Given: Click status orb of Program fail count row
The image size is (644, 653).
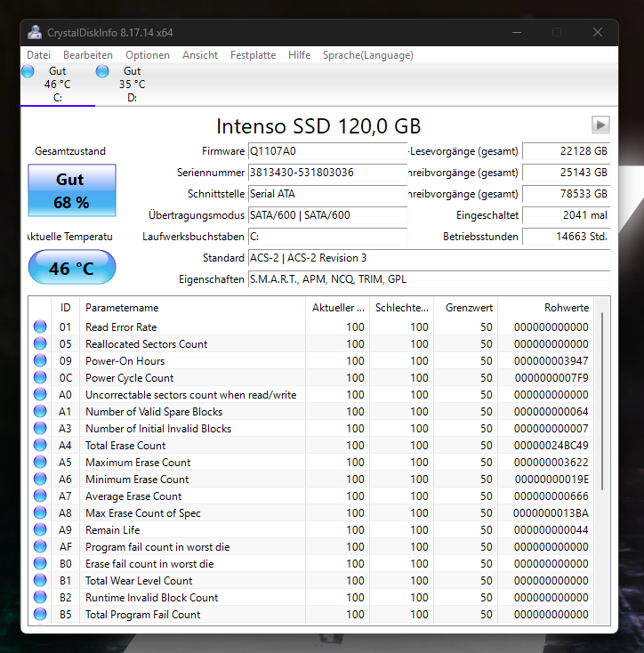Looking at the screenshot, I should pyautogui.click(x=40, y=547).
